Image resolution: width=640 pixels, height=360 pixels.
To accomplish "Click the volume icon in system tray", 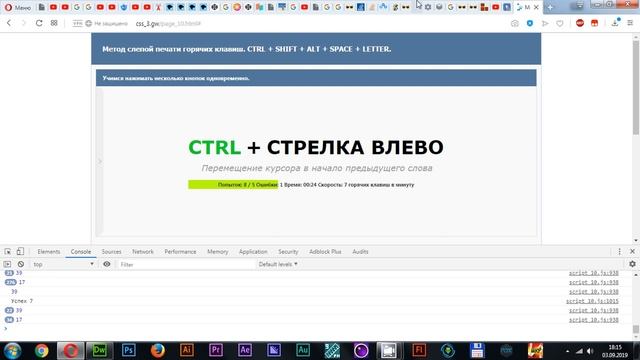I will [590, 351].
